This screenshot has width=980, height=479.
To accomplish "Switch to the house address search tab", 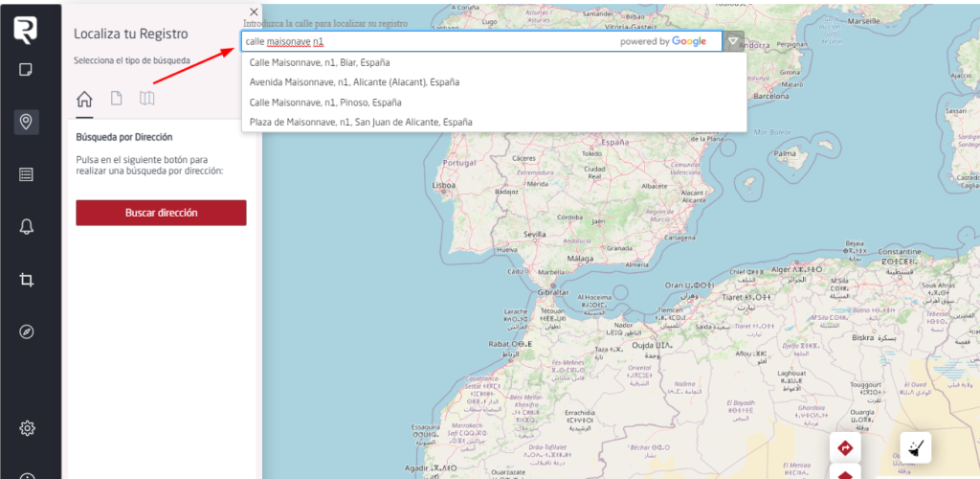I will pyautogui.click(x=84, y=99).
